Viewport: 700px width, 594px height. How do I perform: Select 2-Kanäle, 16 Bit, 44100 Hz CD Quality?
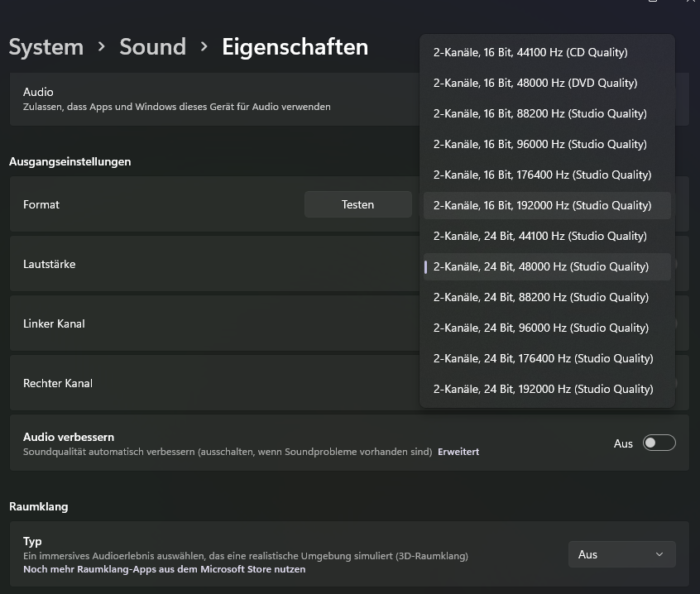(530, 52)
